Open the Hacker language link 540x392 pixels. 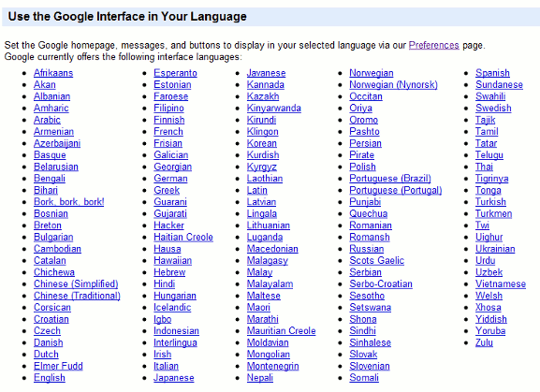coord(168,225)
